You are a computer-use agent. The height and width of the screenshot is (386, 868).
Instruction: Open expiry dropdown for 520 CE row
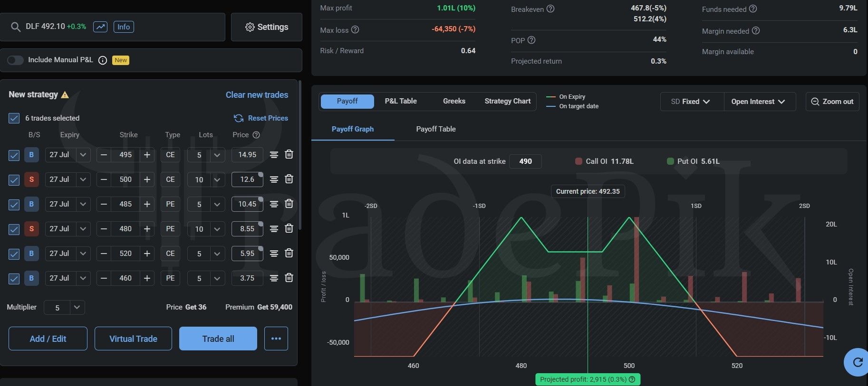tap(83, 254)
